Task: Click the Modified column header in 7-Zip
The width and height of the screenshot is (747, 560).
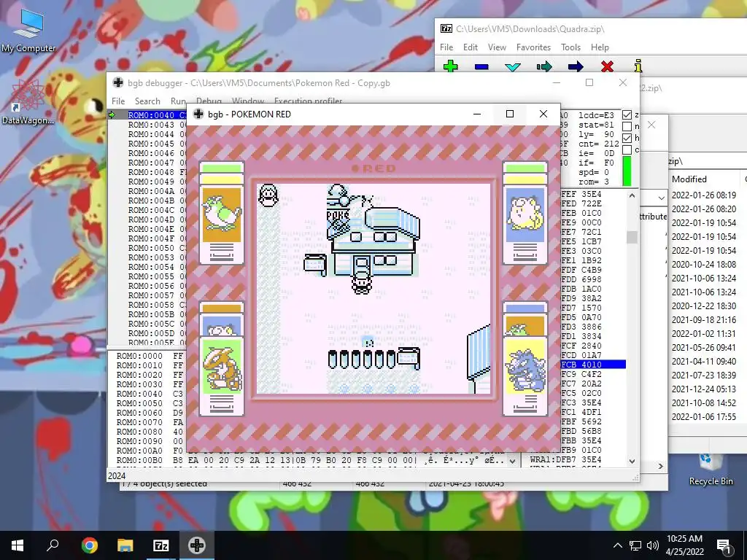Action: coord(689,179)
